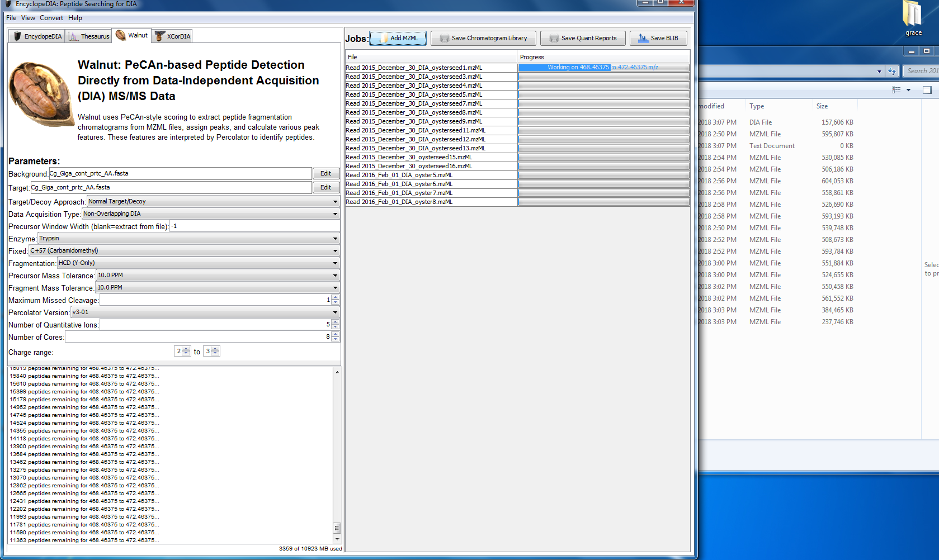Select job Read 2016_Feb_01_DIA_oyster7.mzML
The width and height of the screenshot is (939, 560).
[431, 193]
